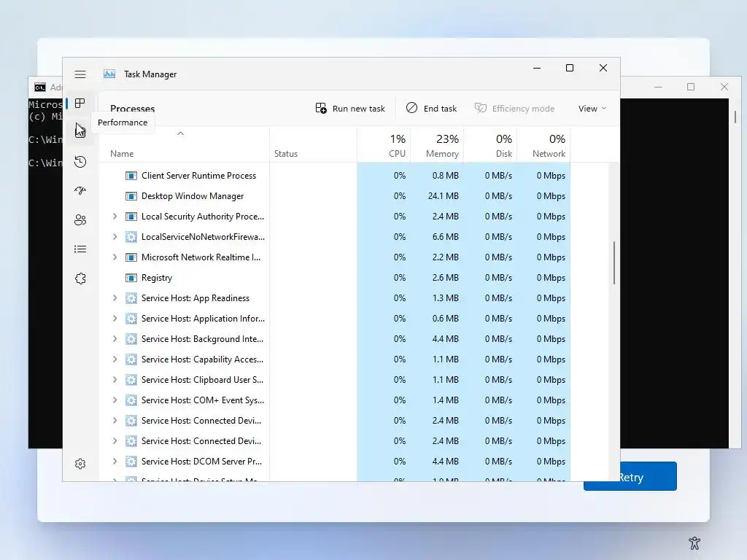747x560 pixels.
Task: Open the Details list sidebar icon
Action: tap(80, 249)
